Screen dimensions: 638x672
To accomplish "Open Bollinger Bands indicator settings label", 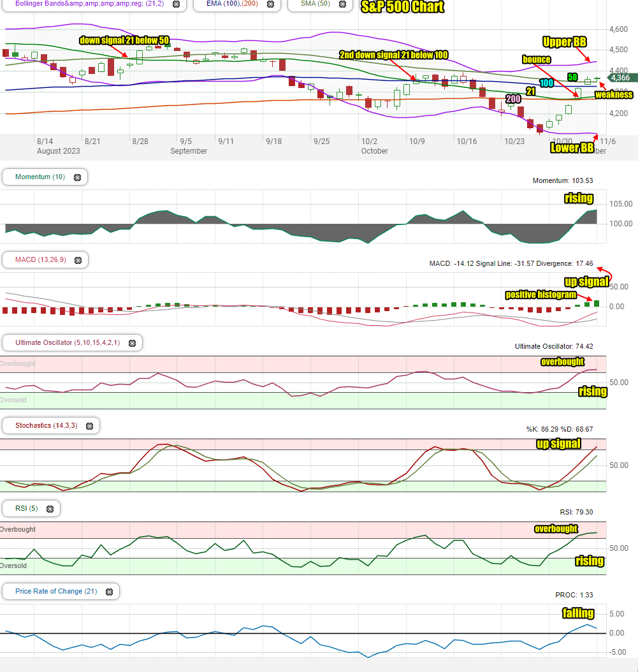I will (x=90, y=3).
